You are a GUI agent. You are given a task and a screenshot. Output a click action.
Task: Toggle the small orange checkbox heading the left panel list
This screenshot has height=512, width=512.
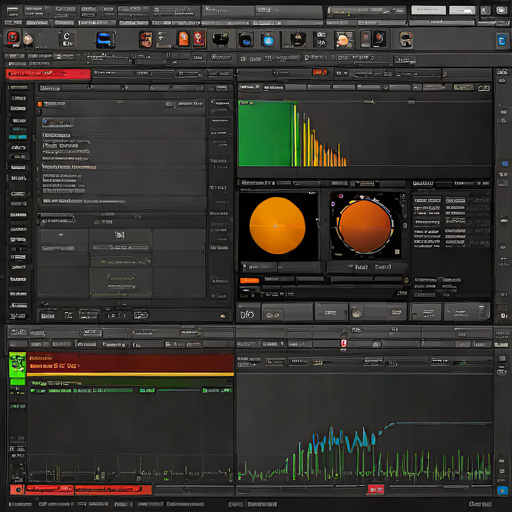[x=40, y=104]
